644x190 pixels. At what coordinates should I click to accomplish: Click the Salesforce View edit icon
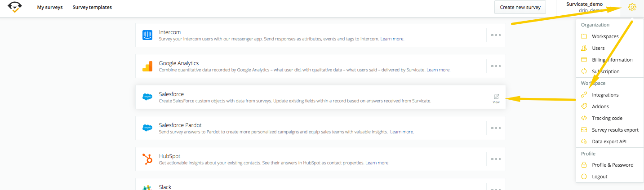click(x=496, y=97)
